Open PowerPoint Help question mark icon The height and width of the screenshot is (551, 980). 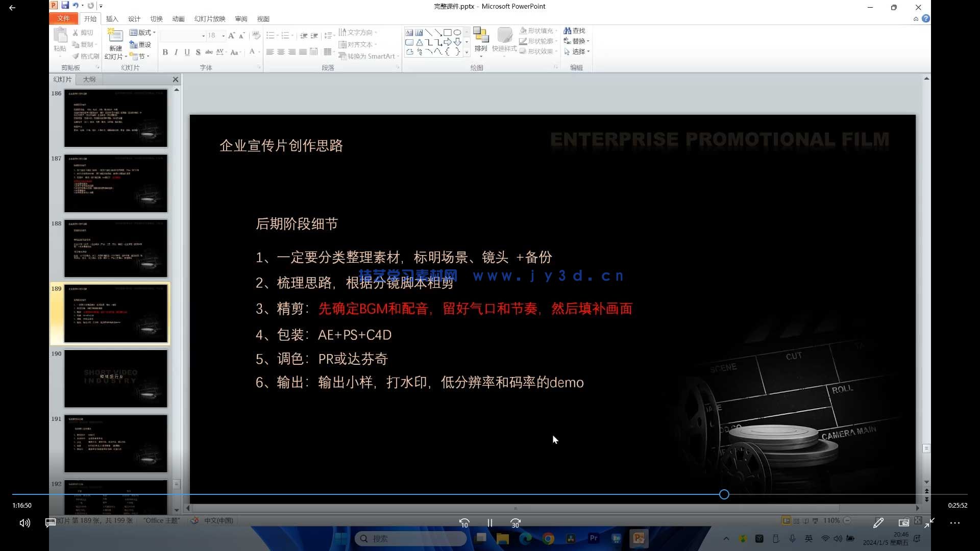pos(925,18)
